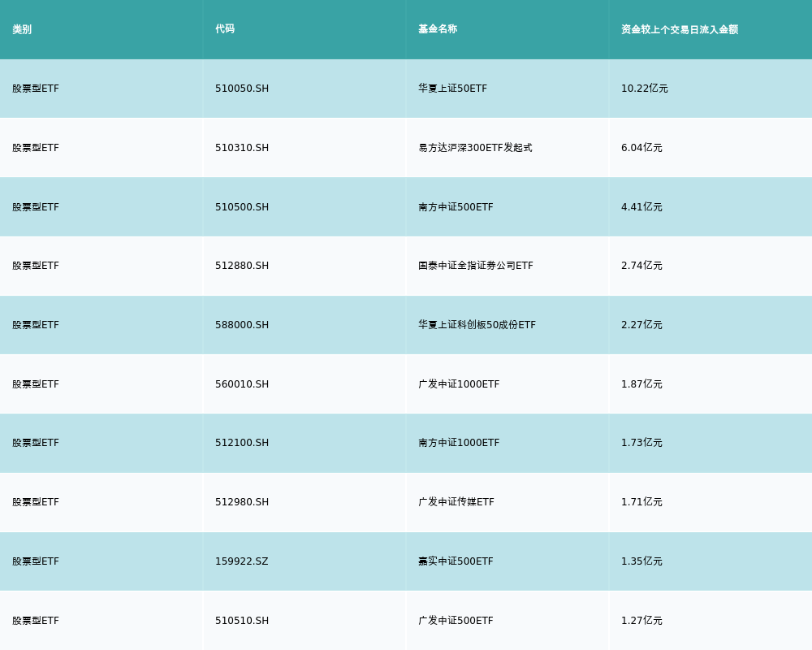This screenshot has height=650, width=812.
Task: Select the 4.41亿元 amount cell
Action: 641,207
